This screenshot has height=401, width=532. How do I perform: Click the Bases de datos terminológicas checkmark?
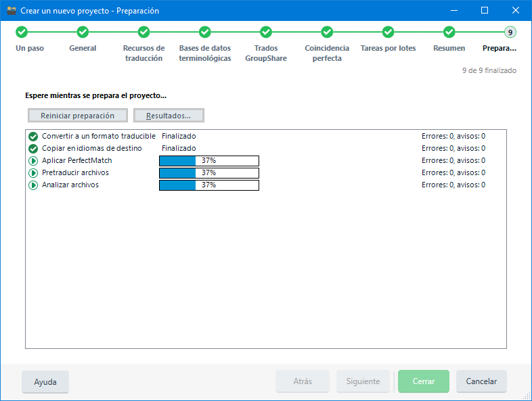coord(205,32)
